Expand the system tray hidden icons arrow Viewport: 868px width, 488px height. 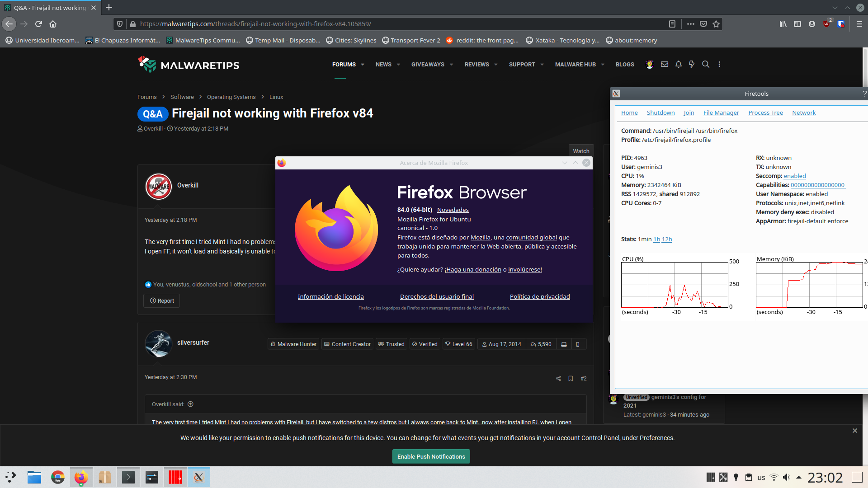click(x=799, y=477)
